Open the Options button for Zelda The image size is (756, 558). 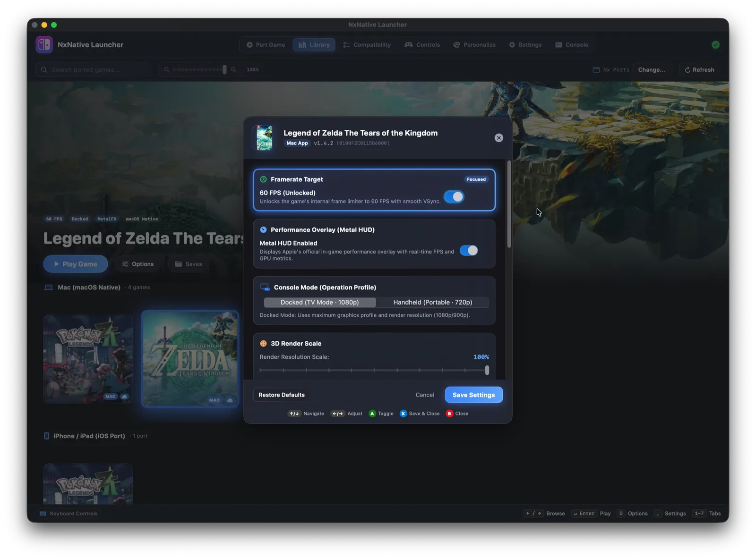click(x=138, y=264)
